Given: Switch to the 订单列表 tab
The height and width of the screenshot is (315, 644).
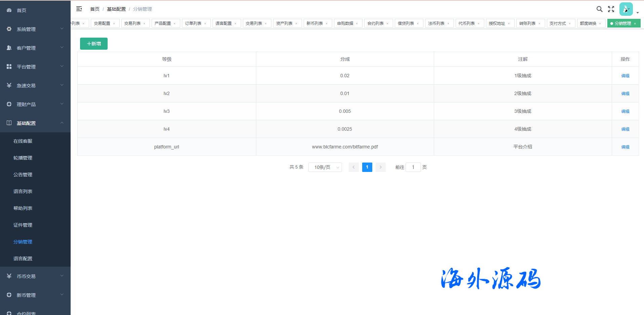Looking at the screenshot, I should pos(193,24).
